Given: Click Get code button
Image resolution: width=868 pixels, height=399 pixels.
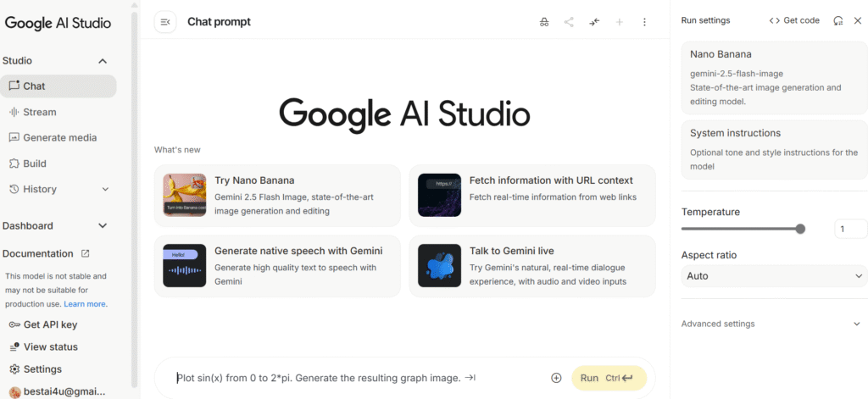Looking at the screenshot, I should pos(793,20).
